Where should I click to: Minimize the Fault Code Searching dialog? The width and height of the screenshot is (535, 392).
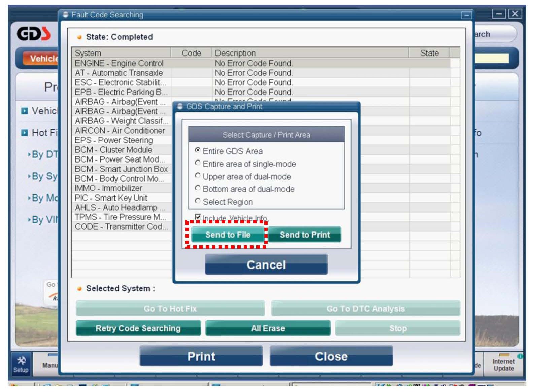(466, 15)
